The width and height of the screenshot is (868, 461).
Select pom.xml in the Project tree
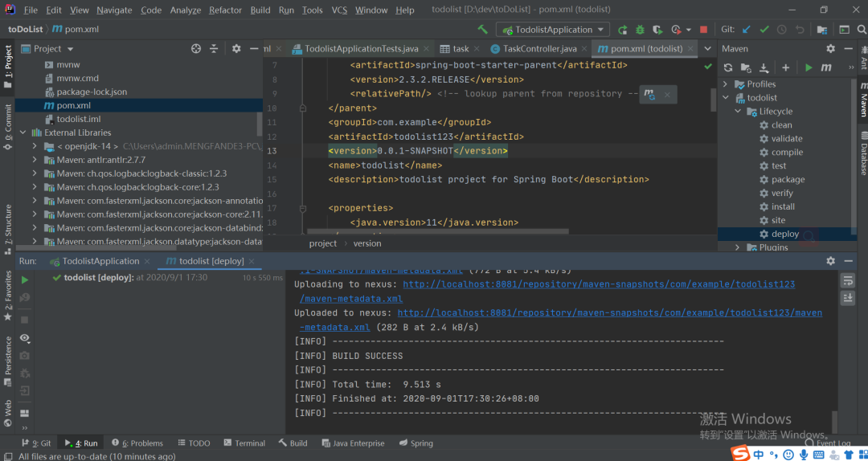pos(73,105)
